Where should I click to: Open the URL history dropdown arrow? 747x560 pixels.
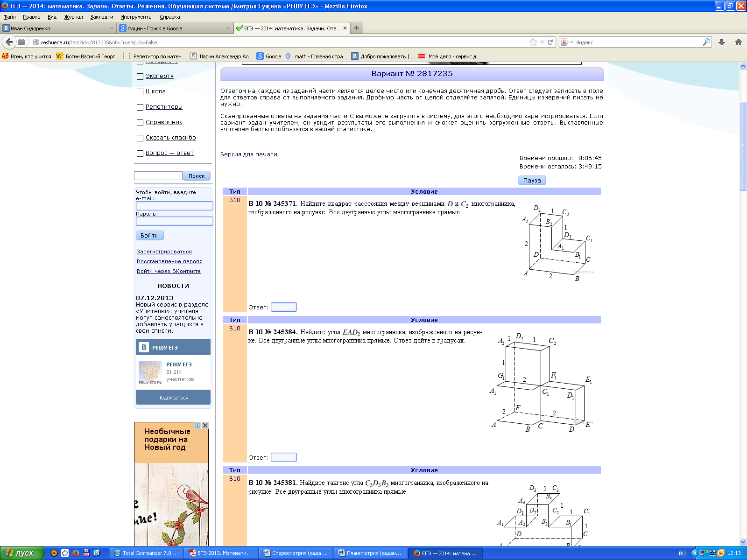pos(542,42)
